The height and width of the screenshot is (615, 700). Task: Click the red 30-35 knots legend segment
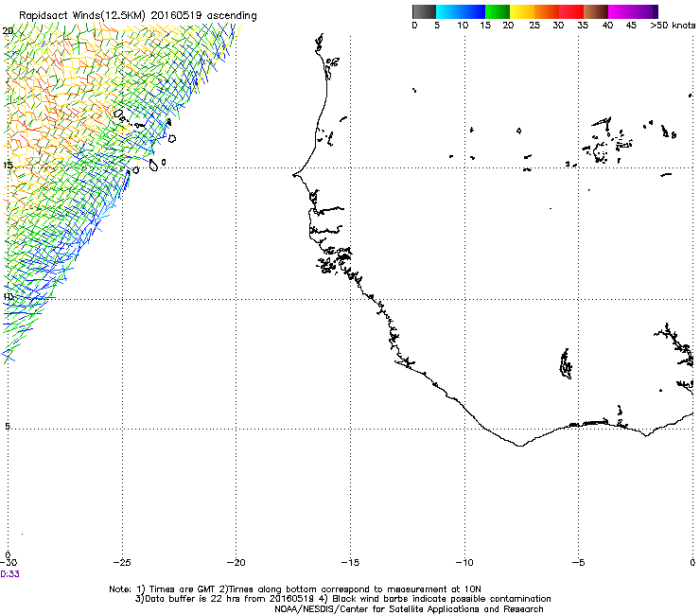coord(571,11)
